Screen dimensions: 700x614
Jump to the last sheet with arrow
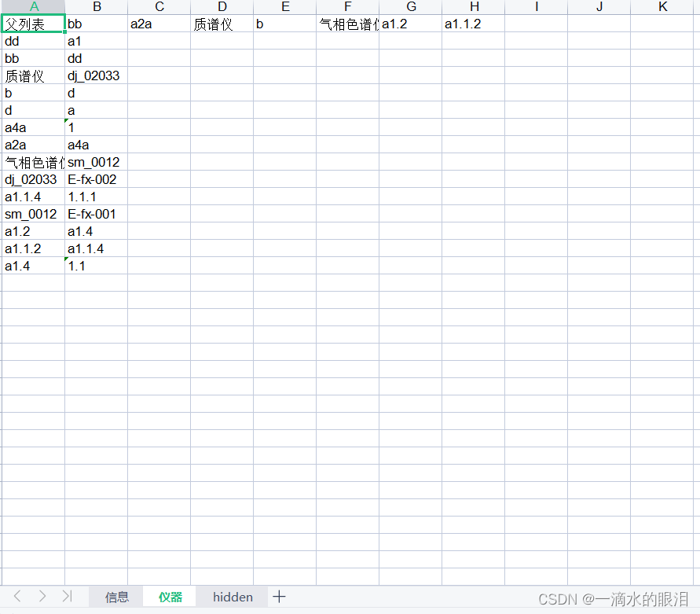coord(68,597)
